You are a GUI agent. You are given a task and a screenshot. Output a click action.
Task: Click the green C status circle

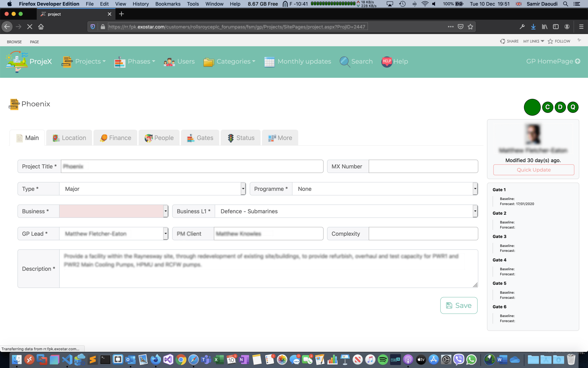click(x=548, y=107)
